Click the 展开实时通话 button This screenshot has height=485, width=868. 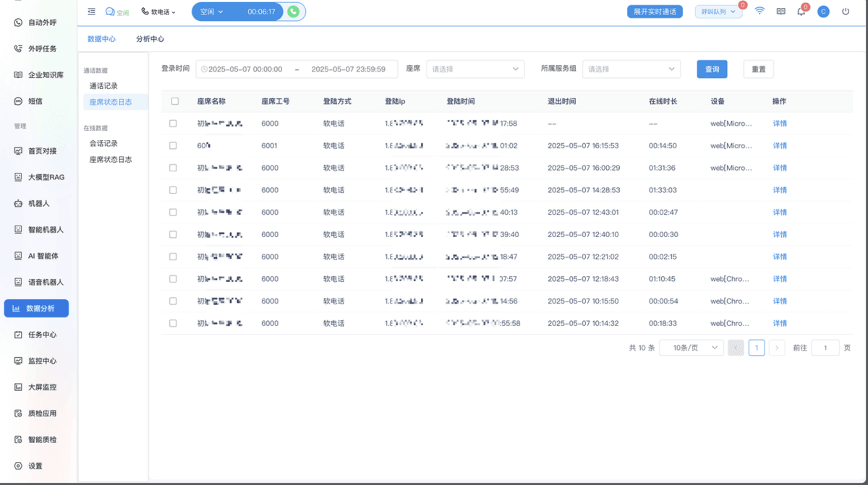click(655, 12)
